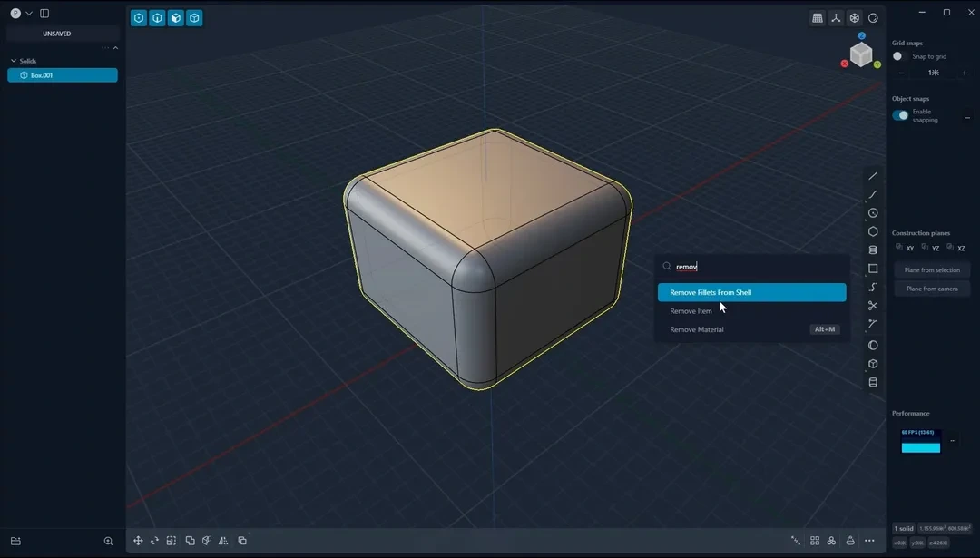Choose Remove Fillets From Shell command
This screenshot has height=558, width=980.
pos(751,292)
